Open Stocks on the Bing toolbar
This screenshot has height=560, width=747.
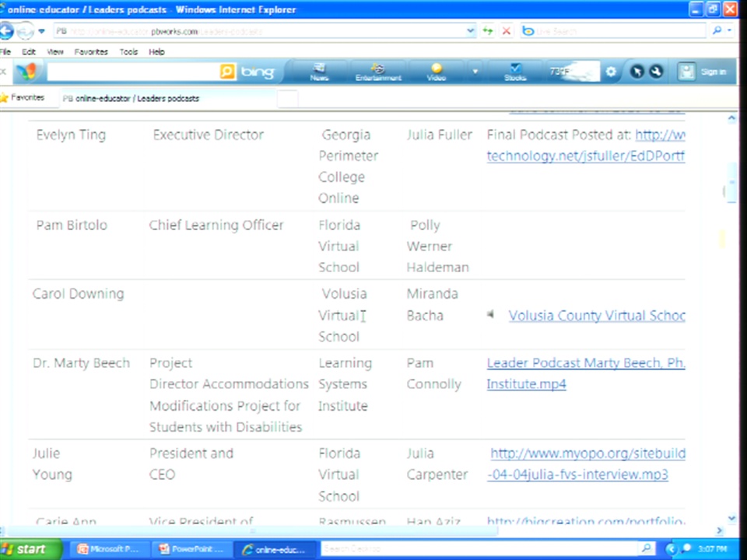[x=515, y=72]
